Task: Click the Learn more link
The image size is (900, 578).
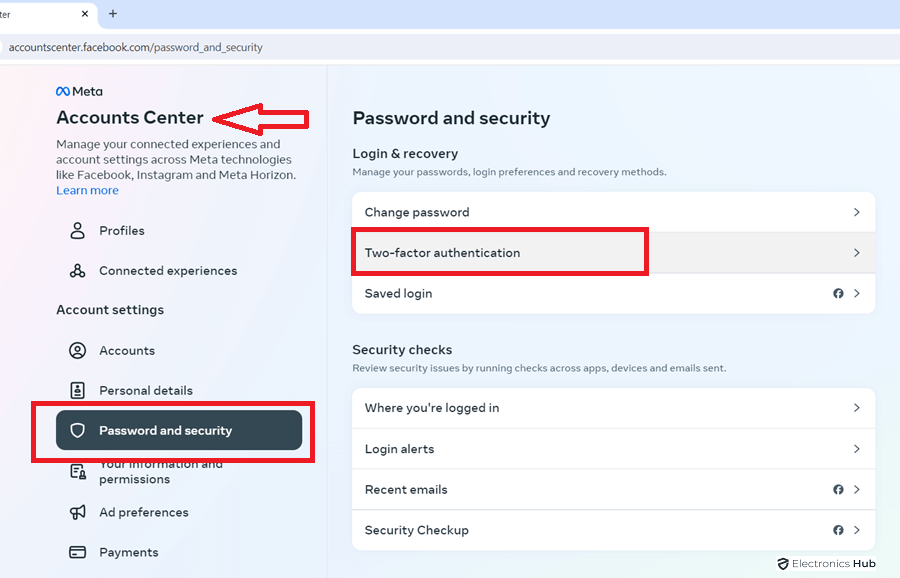Action: [x=87, y=191]
